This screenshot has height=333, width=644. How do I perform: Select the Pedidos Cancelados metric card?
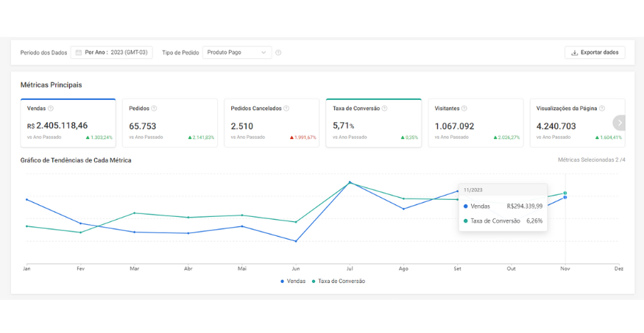click(x=272, y=123)
